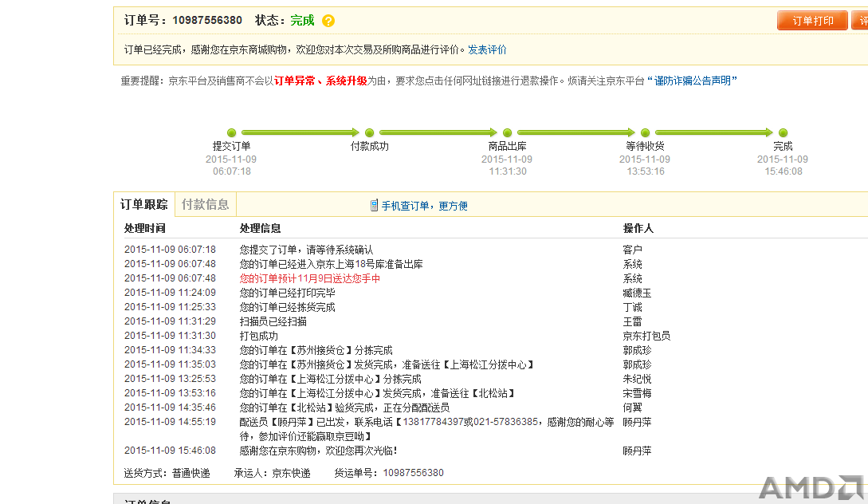Click operator name 京东打包员

[646, 337]
